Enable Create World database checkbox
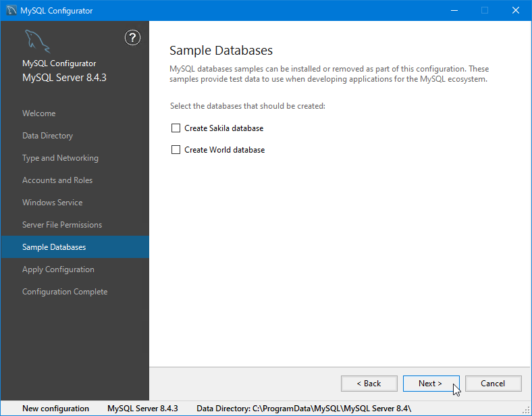This screenshot has width=532, height=416. (176, 150)
